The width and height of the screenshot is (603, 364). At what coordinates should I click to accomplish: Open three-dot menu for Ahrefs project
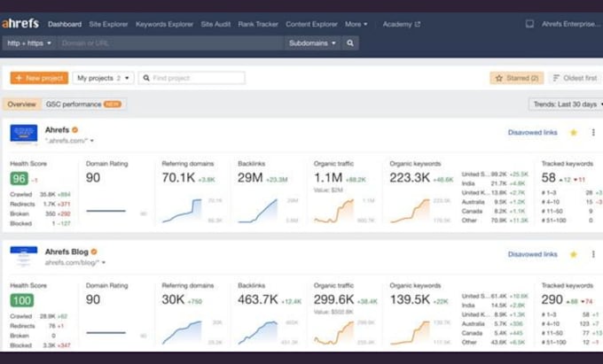[593, 133]
